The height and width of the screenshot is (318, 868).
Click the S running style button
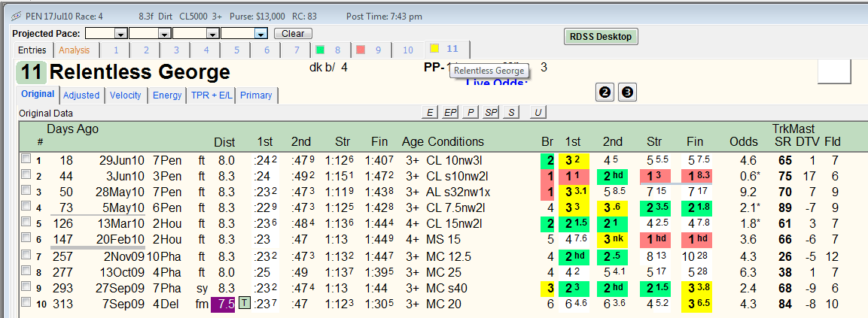(x=511, y=112)
